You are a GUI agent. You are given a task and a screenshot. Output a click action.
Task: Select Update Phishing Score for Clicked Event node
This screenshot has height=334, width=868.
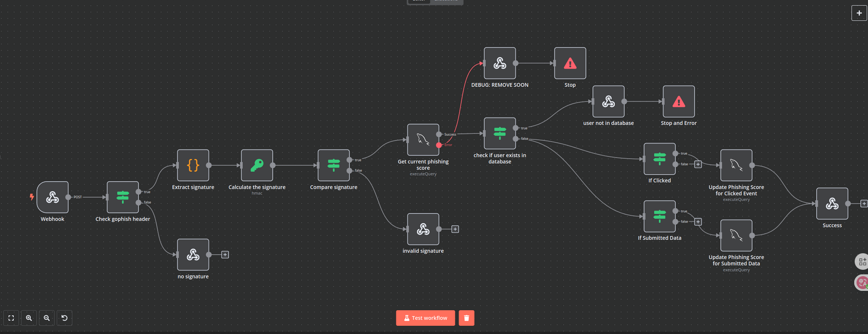tap(736, 165)
